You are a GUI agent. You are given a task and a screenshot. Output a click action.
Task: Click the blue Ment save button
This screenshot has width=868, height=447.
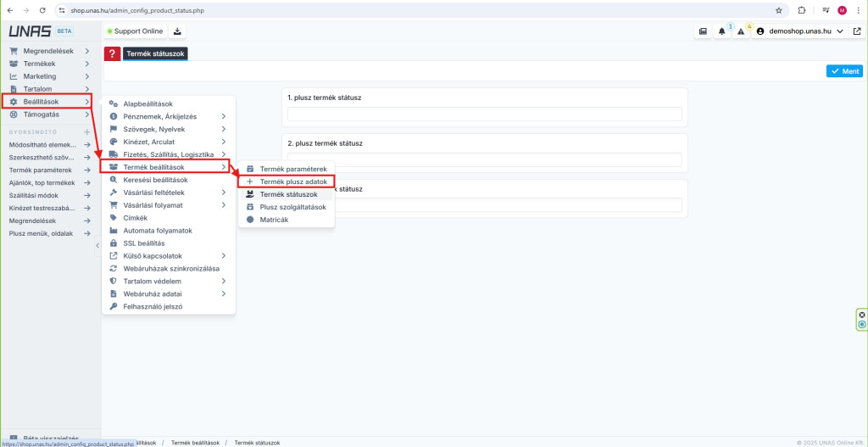(x=844, y=71)
